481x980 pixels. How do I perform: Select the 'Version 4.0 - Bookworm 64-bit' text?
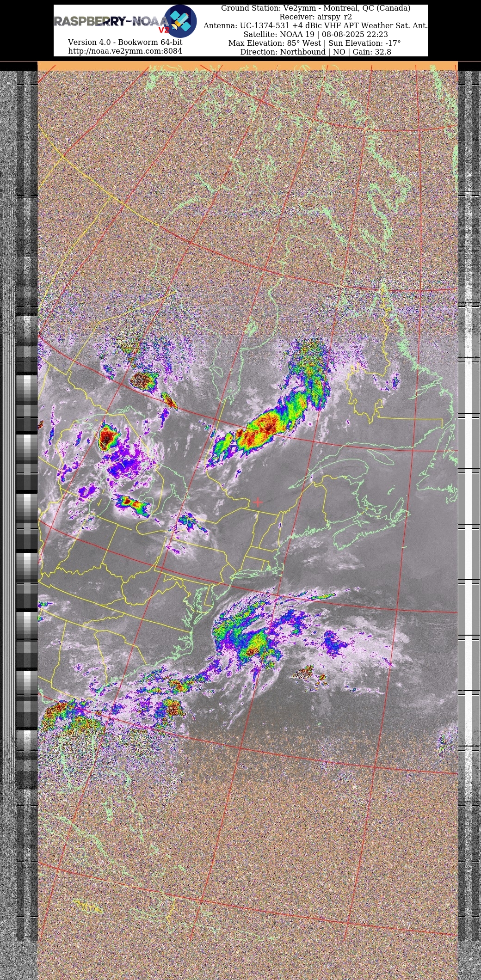[x=125, y=42]
